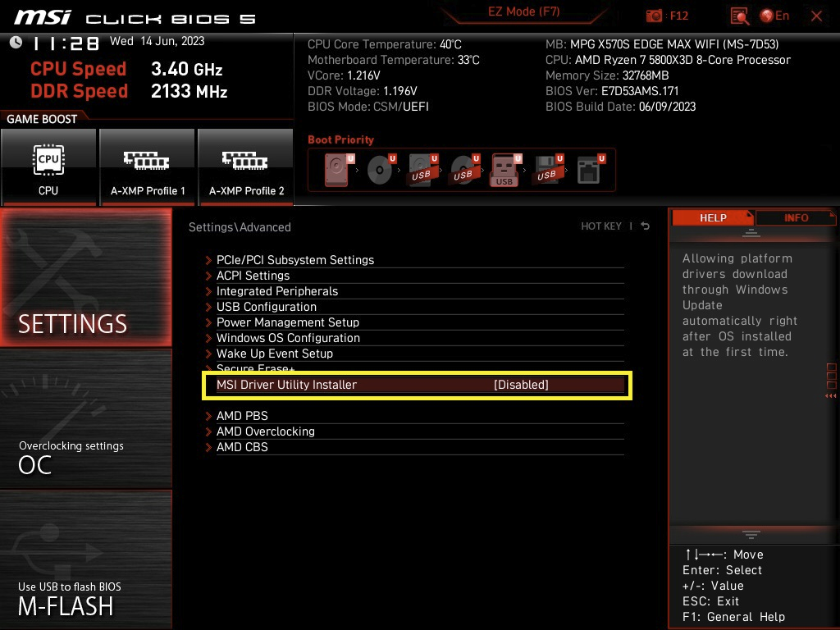The width and height of the screenshot is (840, 630).
Task: Click the HOT KEY label
Action: pos(601,226)
